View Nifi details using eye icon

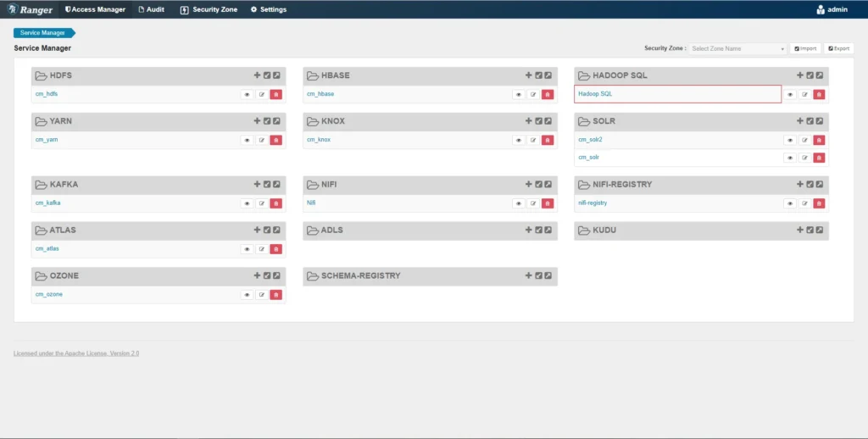pyautogui.click(x=519, y=203)
